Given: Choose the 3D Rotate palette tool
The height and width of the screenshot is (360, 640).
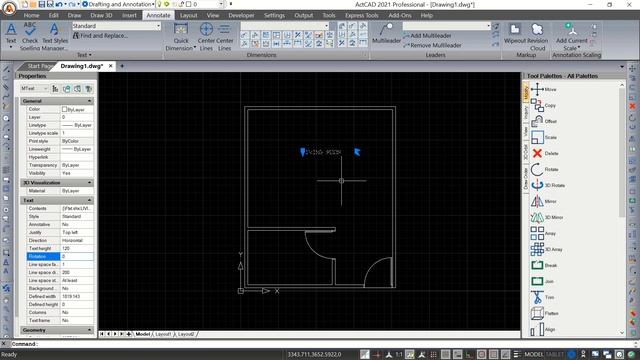Looking at the screenshot, I should 547,185.
